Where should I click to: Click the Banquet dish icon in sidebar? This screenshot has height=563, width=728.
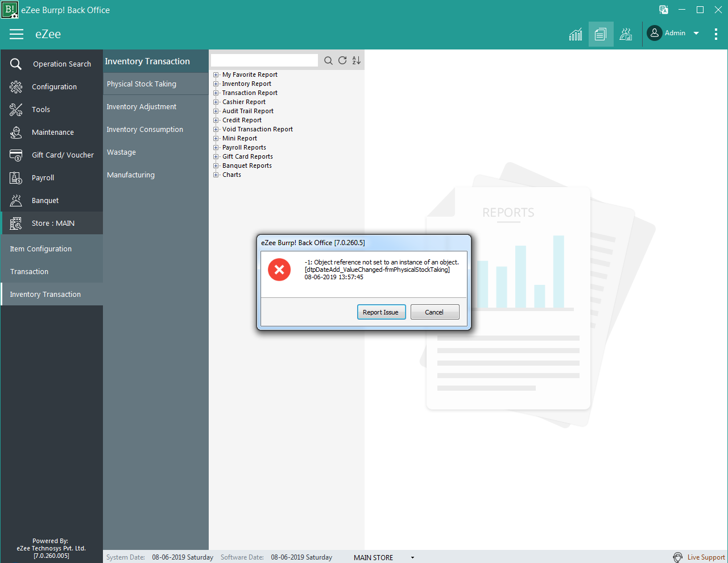[x=16, y=200]
